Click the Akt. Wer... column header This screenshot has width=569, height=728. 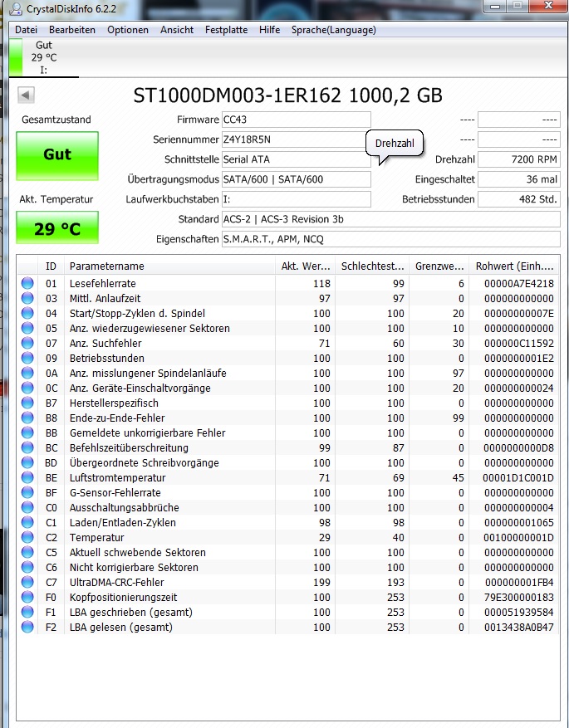(x=305, y=266)
